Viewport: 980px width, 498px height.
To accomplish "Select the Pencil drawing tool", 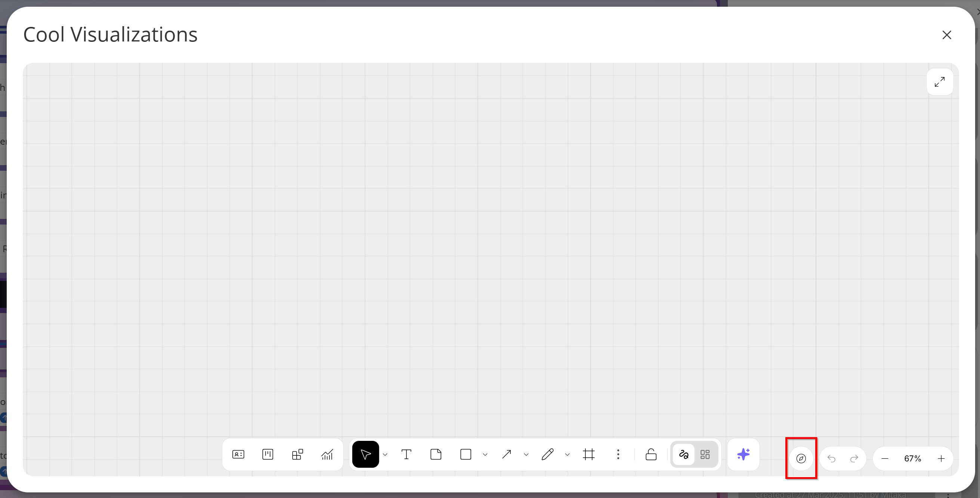I will click(547, 454).
